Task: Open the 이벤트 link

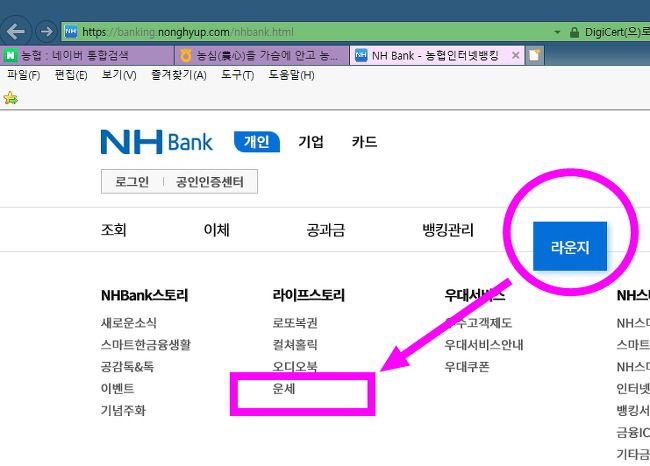Action: pyautogui.click(x=117, y=388)
